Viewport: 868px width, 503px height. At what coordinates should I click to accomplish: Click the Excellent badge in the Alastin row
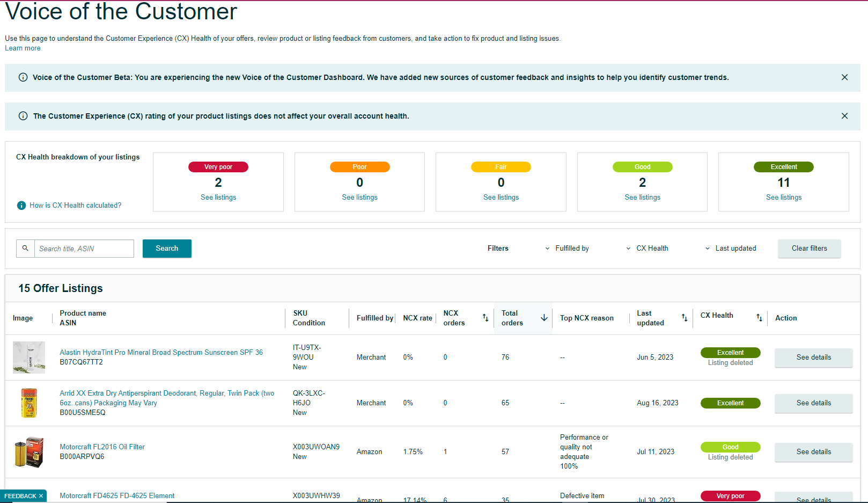click(x=731, y=353)
